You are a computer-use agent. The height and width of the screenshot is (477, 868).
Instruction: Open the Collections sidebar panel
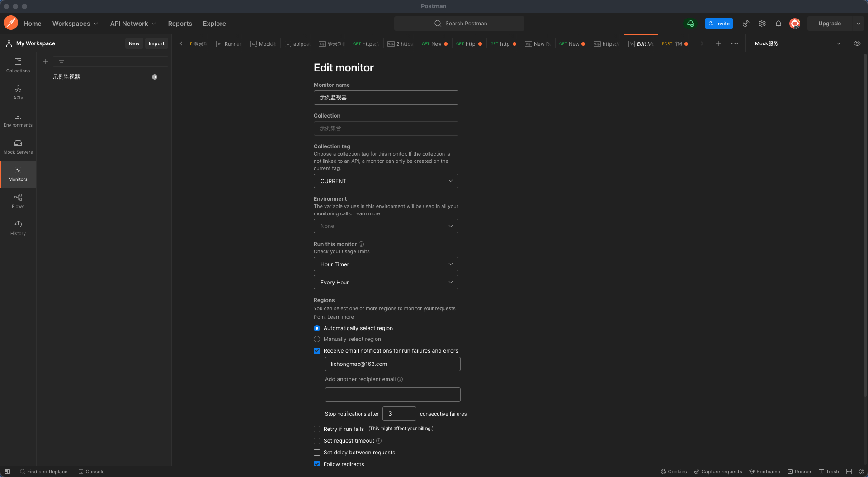tap(18, 66)
